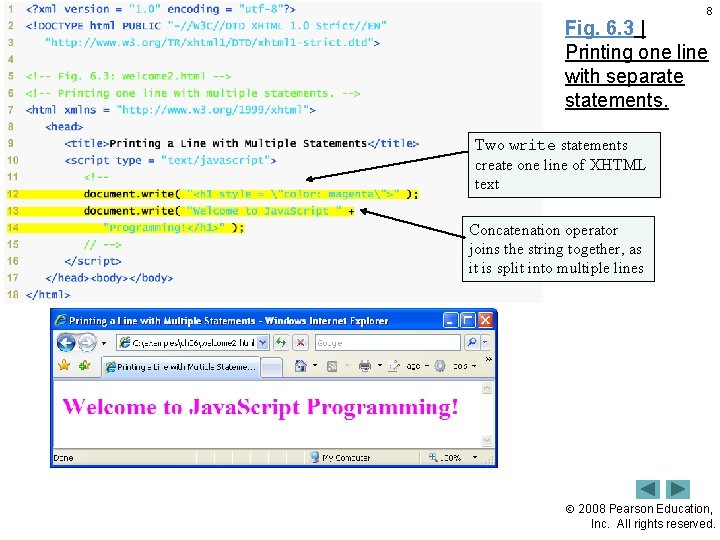This screenshot has height=540, width=720.
Task: Expand the zoom level dropdown arrow
Action: click(474, 457)
